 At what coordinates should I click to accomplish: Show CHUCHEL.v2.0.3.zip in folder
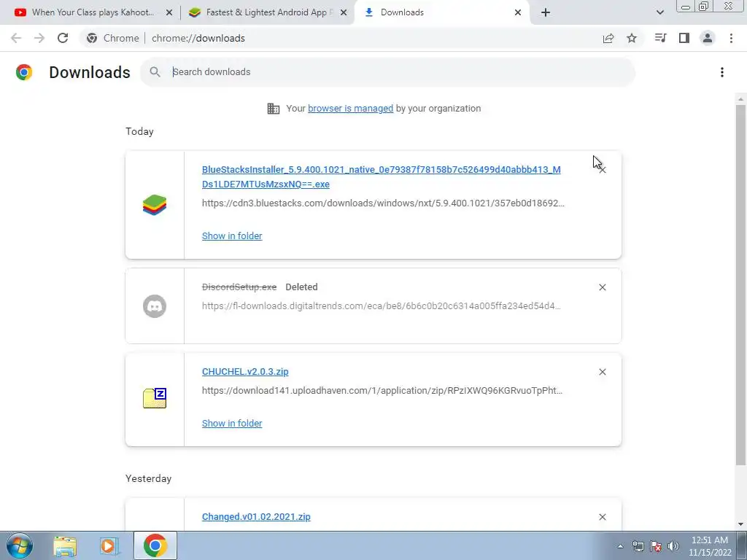coord(232,424)
